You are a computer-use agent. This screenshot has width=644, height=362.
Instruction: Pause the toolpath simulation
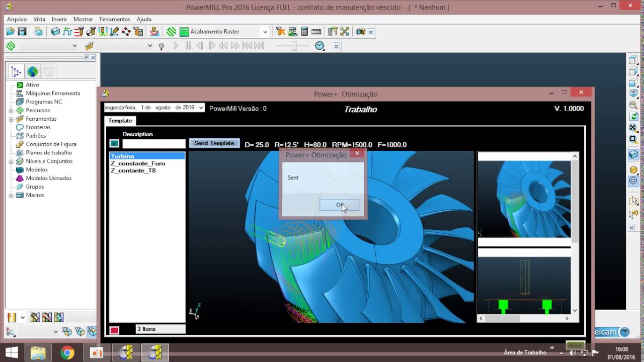point(188,46)
